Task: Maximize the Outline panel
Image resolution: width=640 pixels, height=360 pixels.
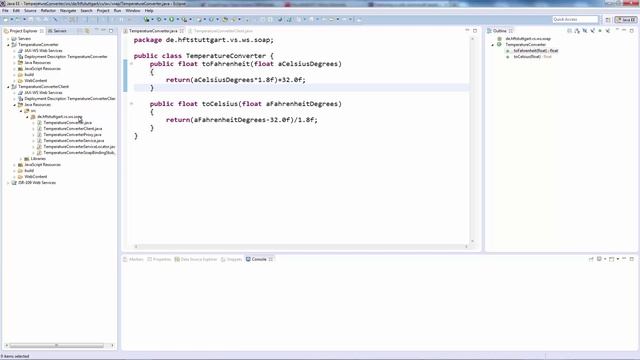Action: pos(631,31)
